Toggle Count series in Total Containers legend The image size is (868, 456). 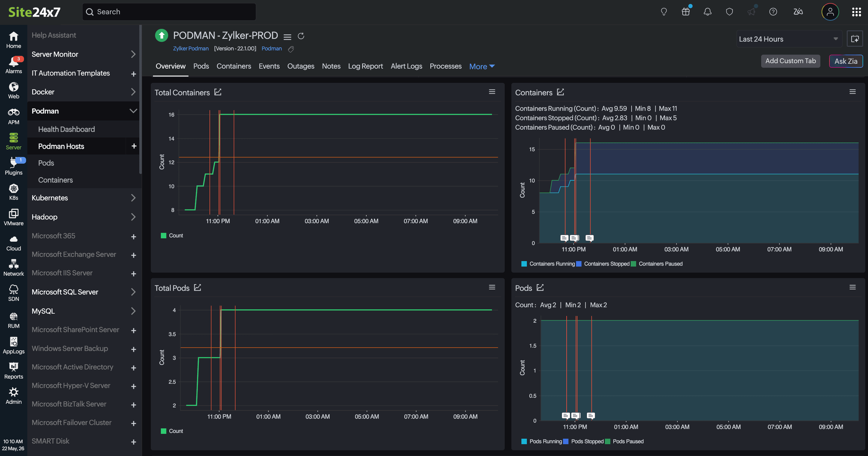pos(172,236)
